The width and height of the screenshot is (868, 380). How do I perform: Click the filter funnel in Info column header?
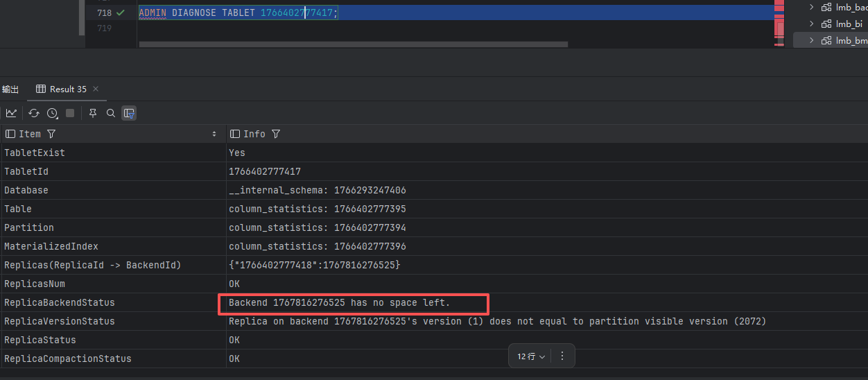tap(276, 134)
